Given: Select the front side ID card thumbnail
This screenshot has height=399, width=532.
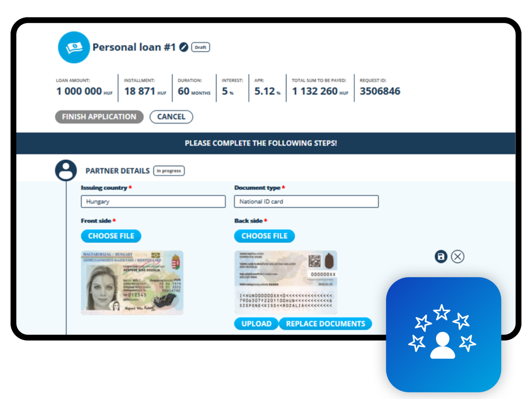Looking at the screenshot, I should tap(132, 282).
